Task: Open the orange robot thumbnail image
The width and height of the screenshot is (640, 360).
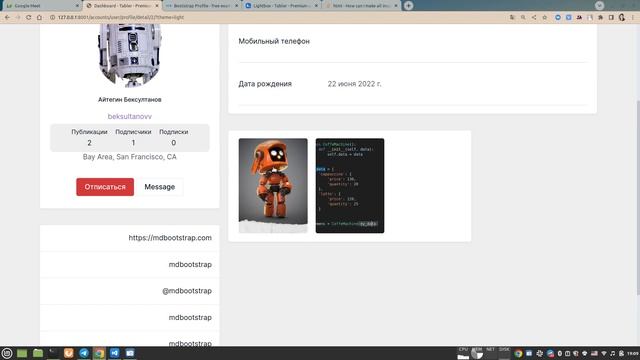Action: pyautogui.click(x=273, y=186)
